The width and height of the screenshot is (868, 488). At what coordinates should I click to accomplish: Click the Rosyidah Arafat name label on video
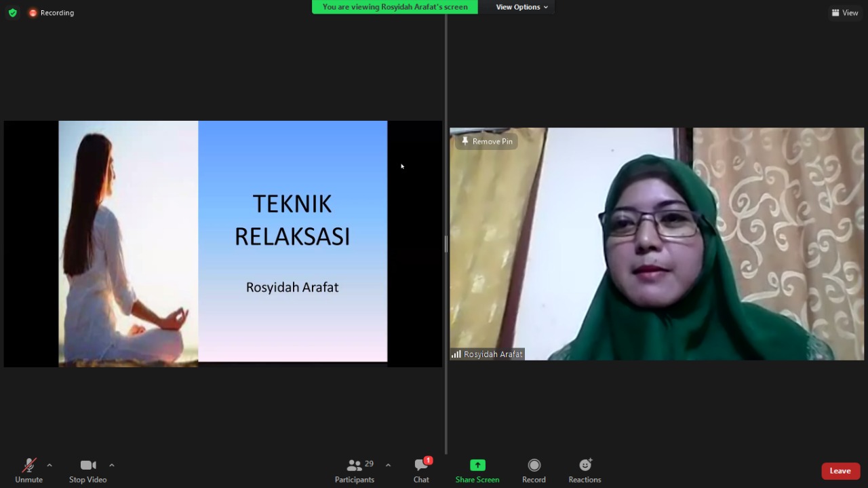(x=493, y=354)
